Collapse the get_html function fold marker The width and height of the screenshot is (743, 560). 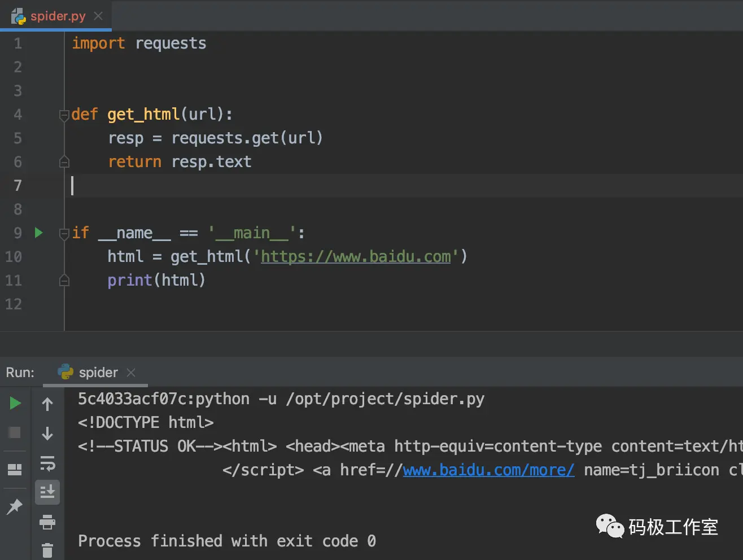click(x=64, y=115)
